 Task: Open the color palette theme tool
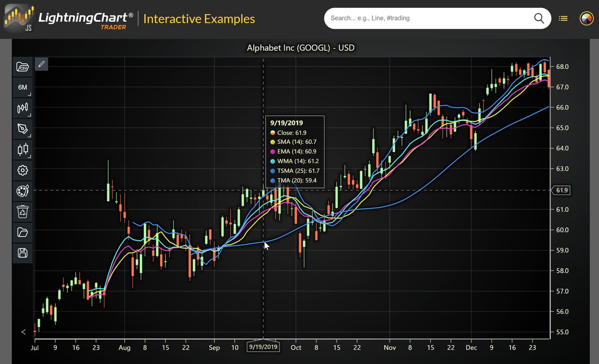(23, 191)
